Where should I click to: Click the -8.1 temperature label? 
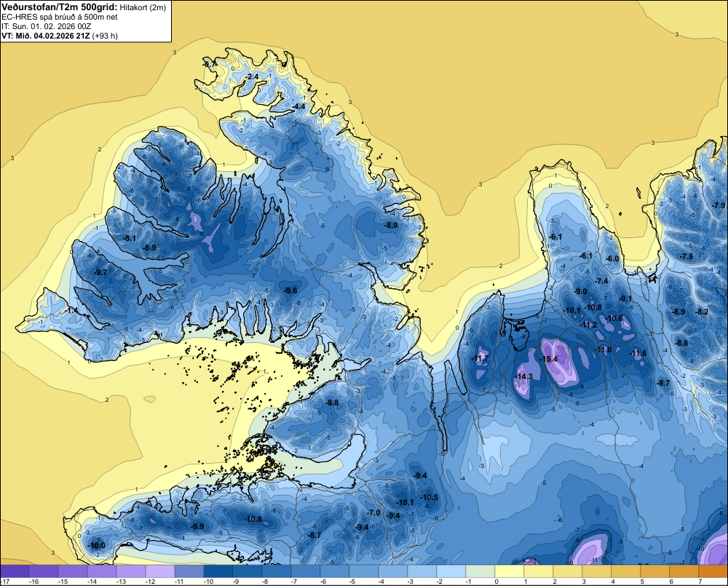pos(130,238)
